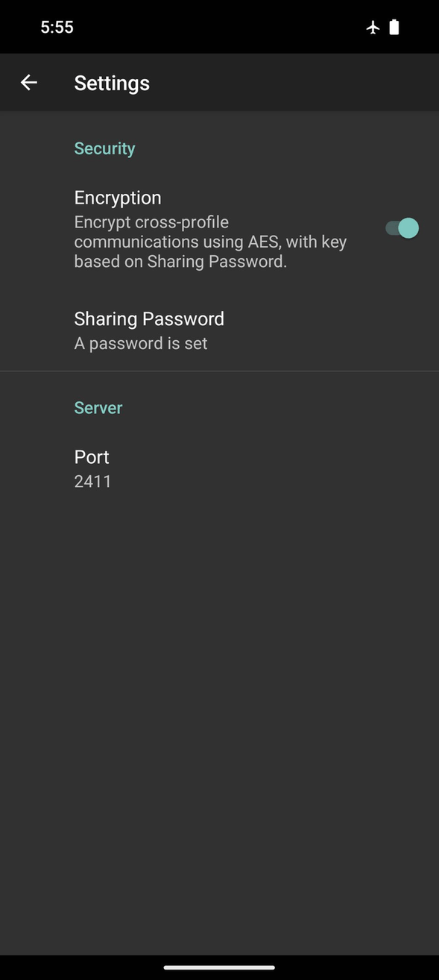439x980 pixels.
Task: Click the back arrow to leave Settings
Action: click(28, 82)
